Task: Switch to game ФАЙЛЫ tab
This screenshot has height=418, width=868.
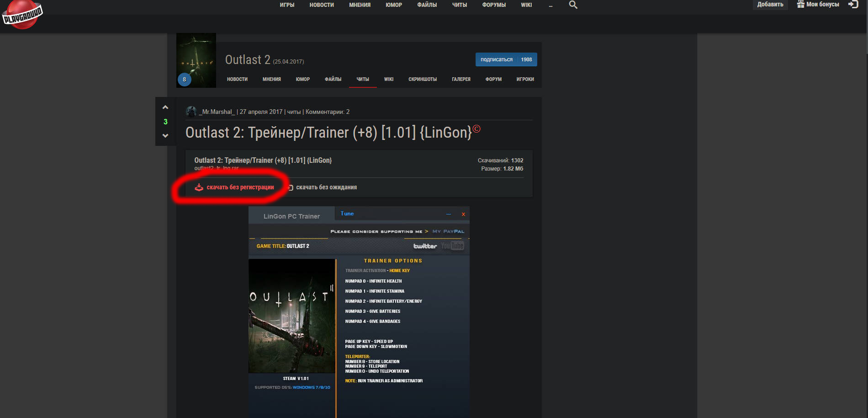Action: click(x=333, y=79)
